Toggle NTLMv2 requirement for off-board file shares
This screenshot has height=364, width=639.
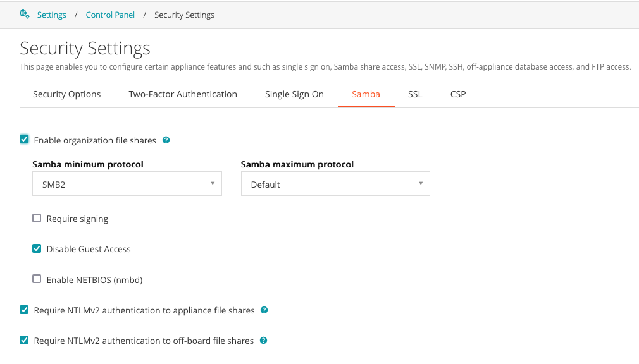[x=24, y=341]
